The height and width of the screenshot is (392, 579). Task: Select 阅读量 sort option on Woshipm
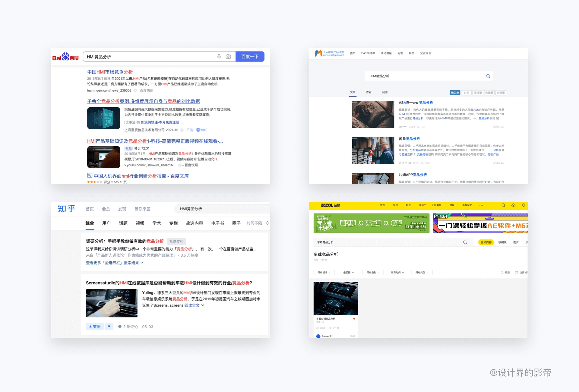(478, 93)
